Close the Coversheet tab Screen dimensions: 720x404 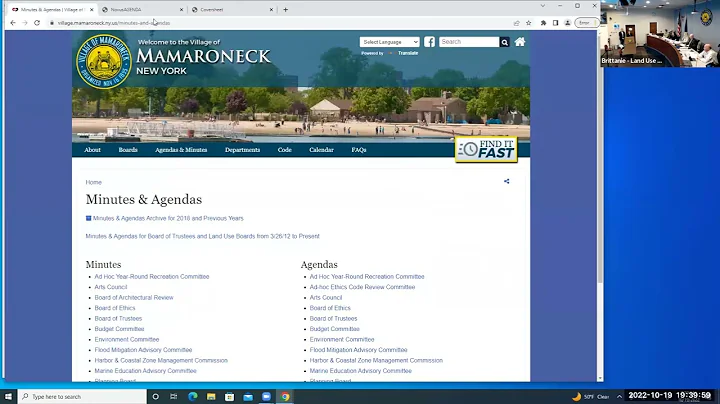271,9
